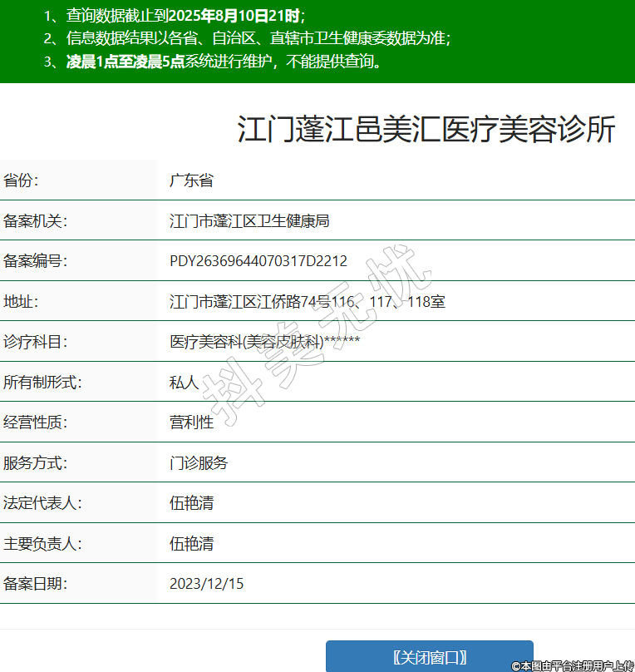This screenshot has height=672, width=635.
Task: Select the 备案编号 value PDY26369644070317D2212
Action: click(x=258, y=261)
